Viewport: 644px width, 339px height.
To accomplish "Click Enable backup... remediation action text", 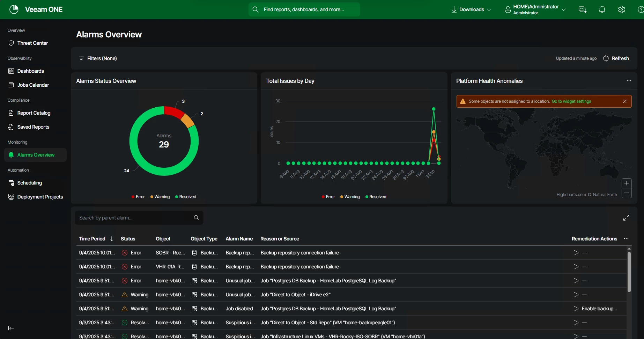I will coord(599,309).
